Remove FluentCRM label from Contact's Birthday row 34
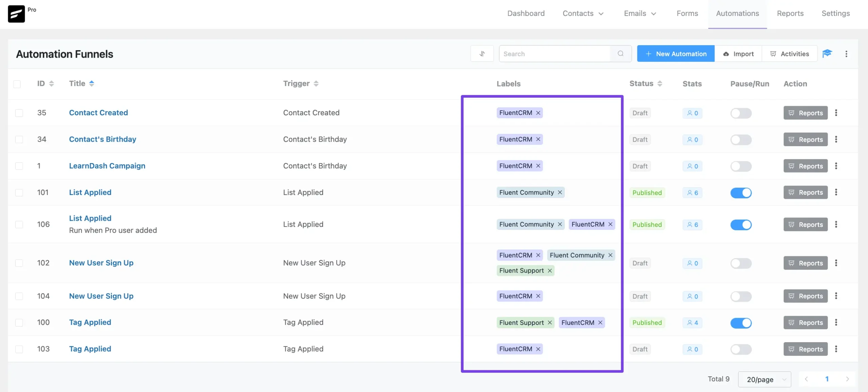The height and width of the screenshot is (392, 868). (x=538, y=139)
